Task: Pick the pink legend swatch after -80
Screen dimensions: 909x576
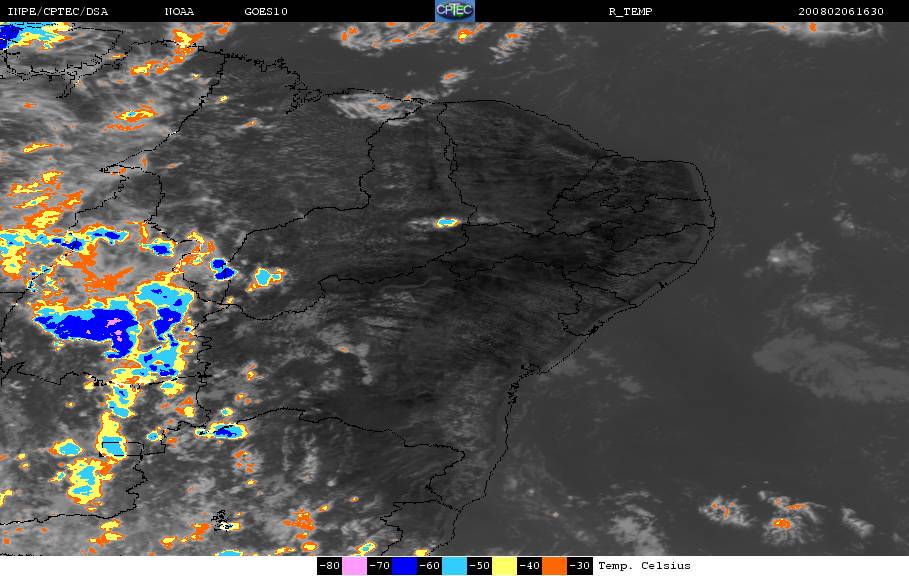Action: [x=354, y=566]
